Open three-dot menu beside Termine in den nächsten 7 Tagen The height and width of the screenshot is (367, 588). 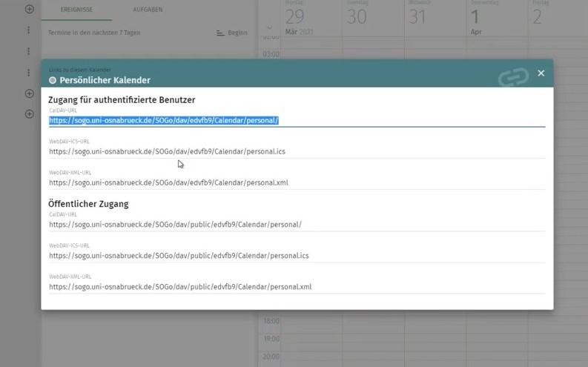click(28, 30)
